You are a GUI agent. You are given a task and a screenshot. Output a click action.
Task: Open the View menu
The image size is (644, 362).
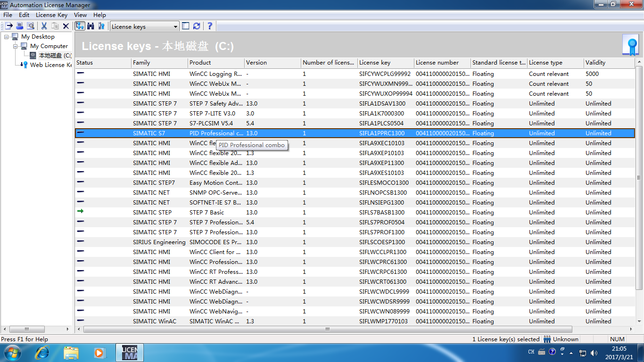80,15
